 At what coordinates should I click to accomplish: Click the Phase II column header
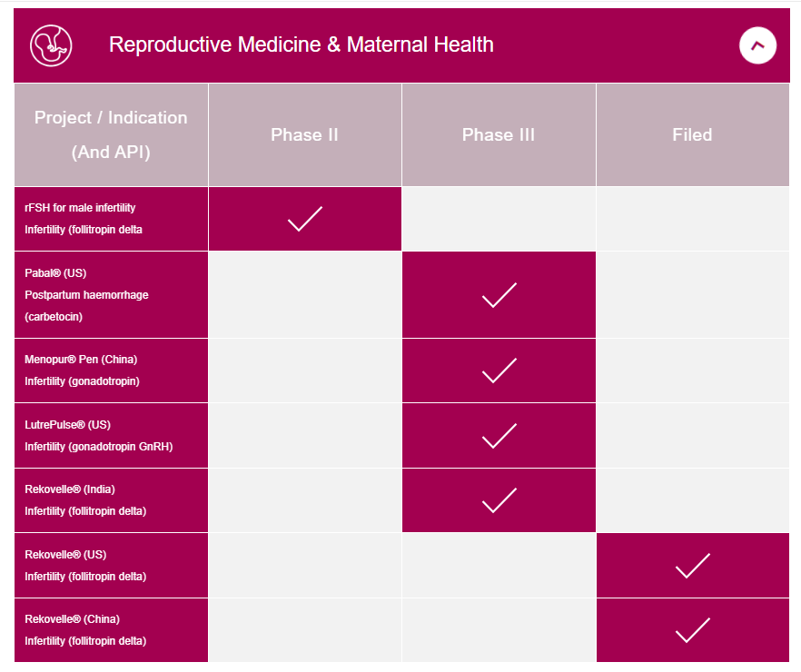[x=305, y=135]
